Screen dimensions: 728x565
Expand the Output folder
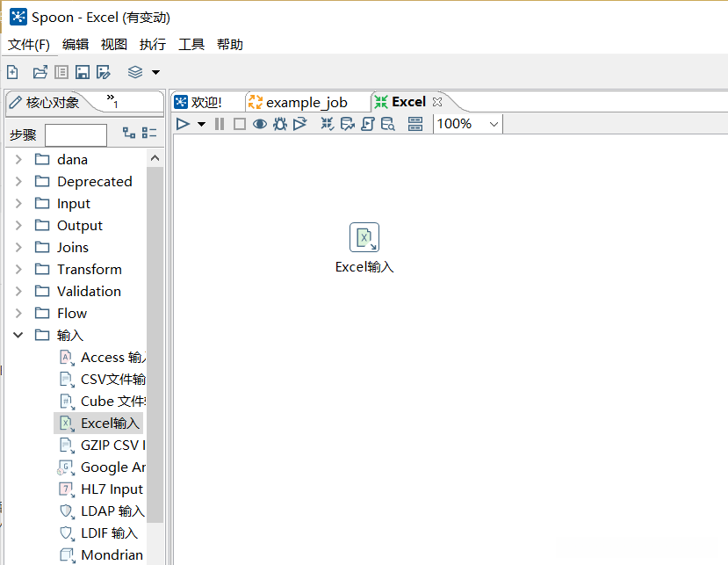pyautogui.click(x=18, y=225)
